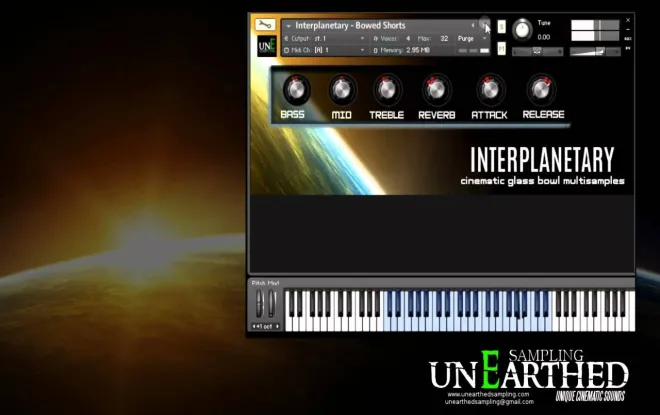Click the Midi Ch icon
The height and width of the screenshot is (415, 660).
pyautogui.click(x=287, y=50)
